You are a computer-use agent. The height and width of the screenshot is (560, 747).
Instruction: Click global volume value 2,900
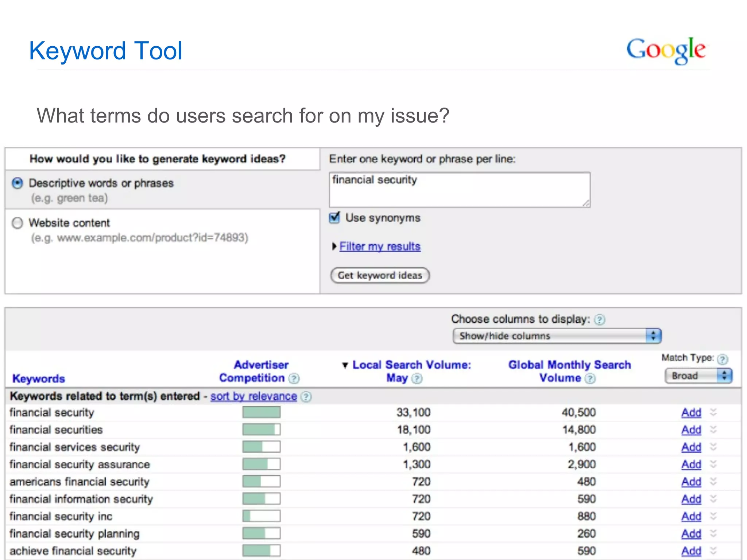click(582, 464)
